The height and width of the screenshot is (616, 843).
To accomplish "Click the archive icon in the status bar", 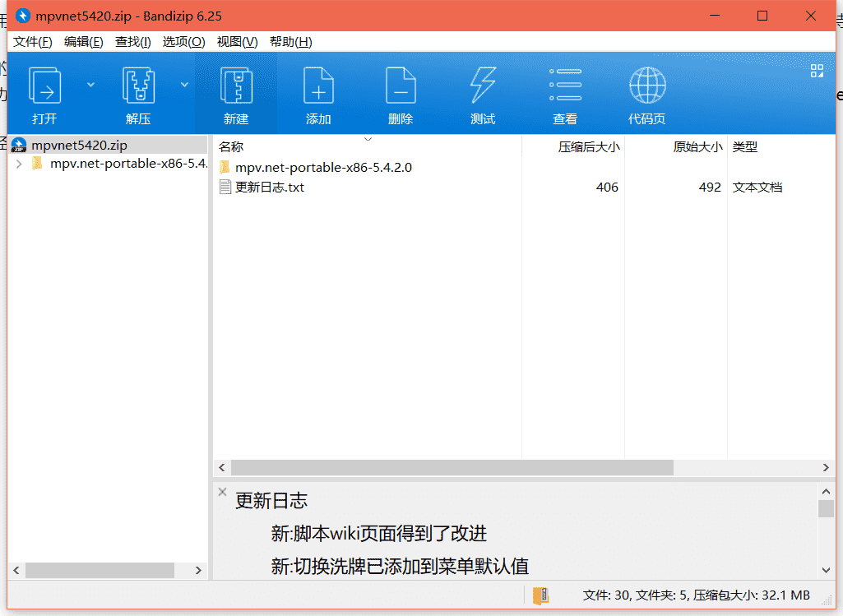I will tap(540, 595).
